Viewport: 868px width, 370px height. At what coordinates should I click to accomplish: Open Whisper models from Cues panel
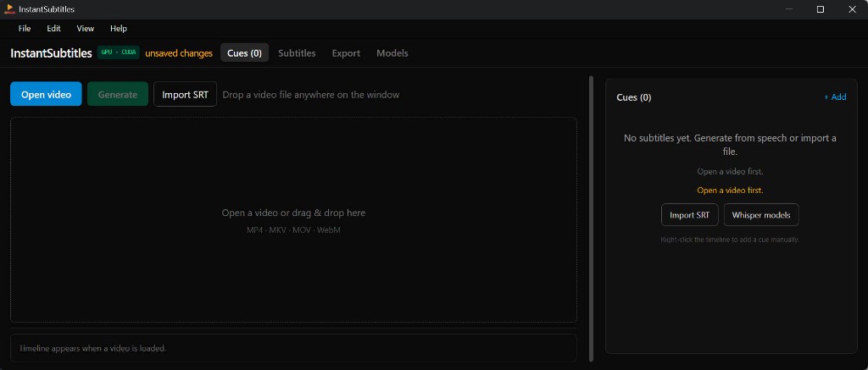(x=761, y=214)
